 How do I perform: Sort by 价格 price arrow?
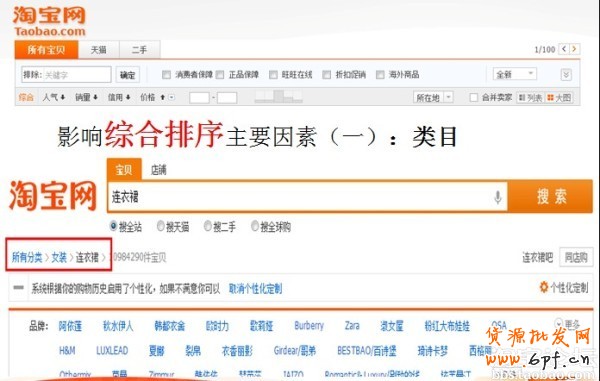tap(162, 98)
